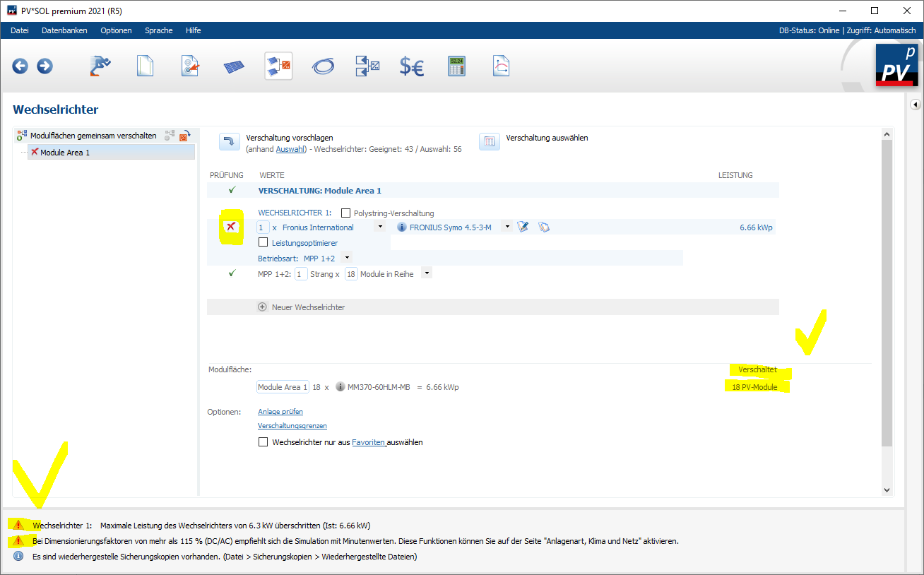
Task: Open the Sprache menu
Action: (x=159, y=30)
